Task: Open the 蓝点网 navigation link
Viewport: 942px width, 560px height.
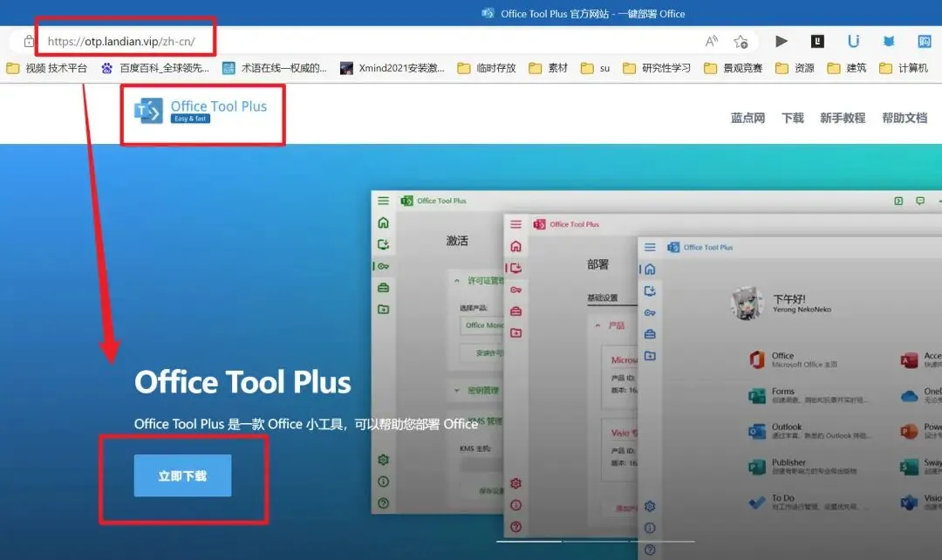Action: click(747, 118)
